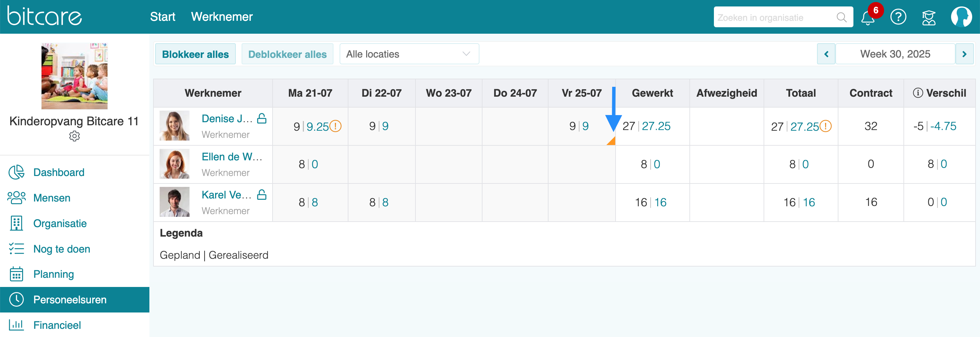The width and height of the screenshot is (980, 337).
Task: Click the bitcare logo
Action: click(45, 16)
